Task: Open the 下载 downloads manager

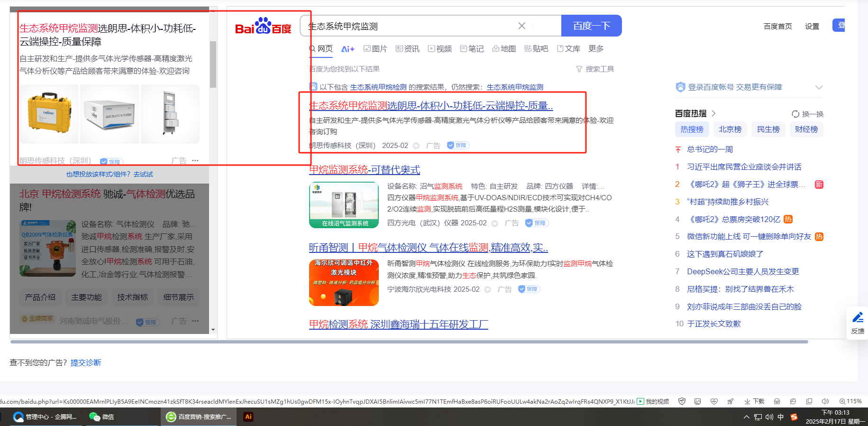Action: (x=754, y=401)
